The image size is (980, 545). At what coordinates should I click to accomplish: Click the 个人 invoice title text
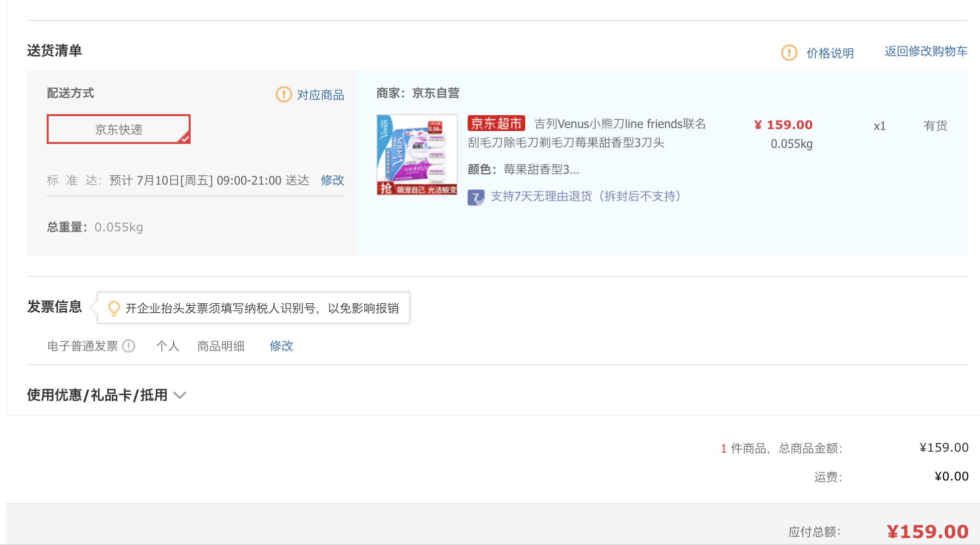click(x=168, y=346)
